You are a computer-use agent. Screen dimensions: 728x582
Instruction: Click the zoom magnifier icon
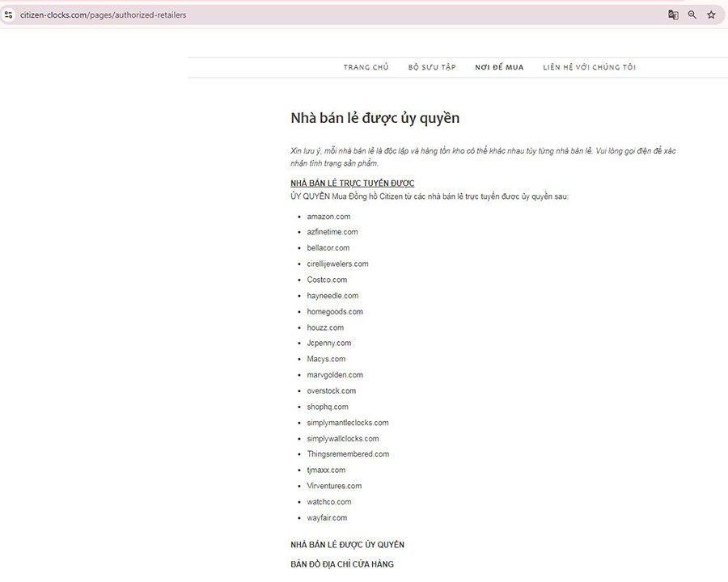coord(692,15)
